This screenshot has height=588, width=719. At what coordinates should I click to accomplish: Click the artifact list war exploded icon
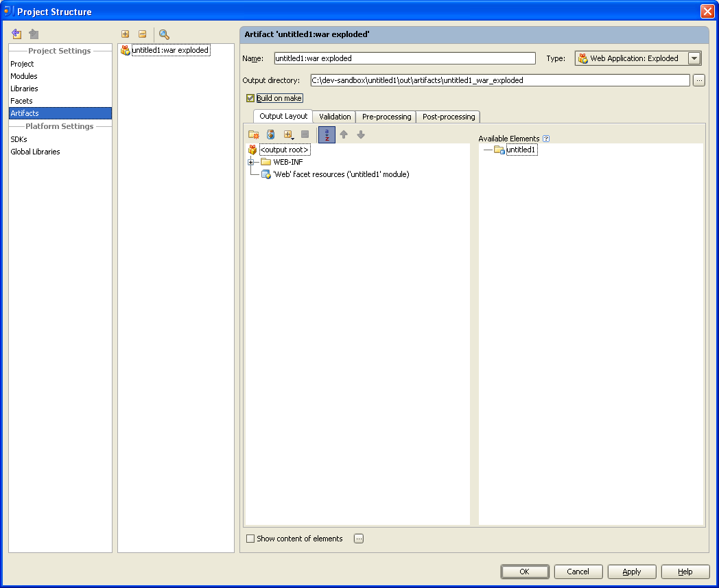125,51
